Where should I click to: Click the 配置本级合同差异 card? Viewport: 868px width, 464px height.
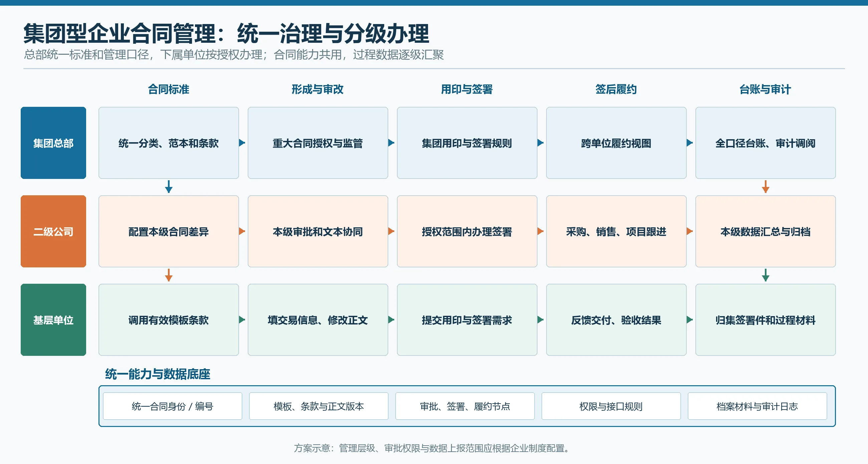(x=169, y=231)
